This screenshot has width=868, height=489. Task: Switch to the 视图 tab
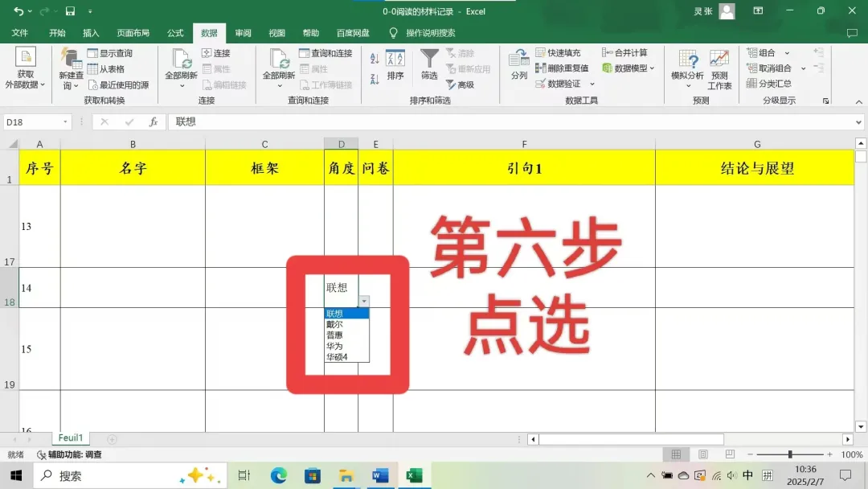tap(276, 33)
